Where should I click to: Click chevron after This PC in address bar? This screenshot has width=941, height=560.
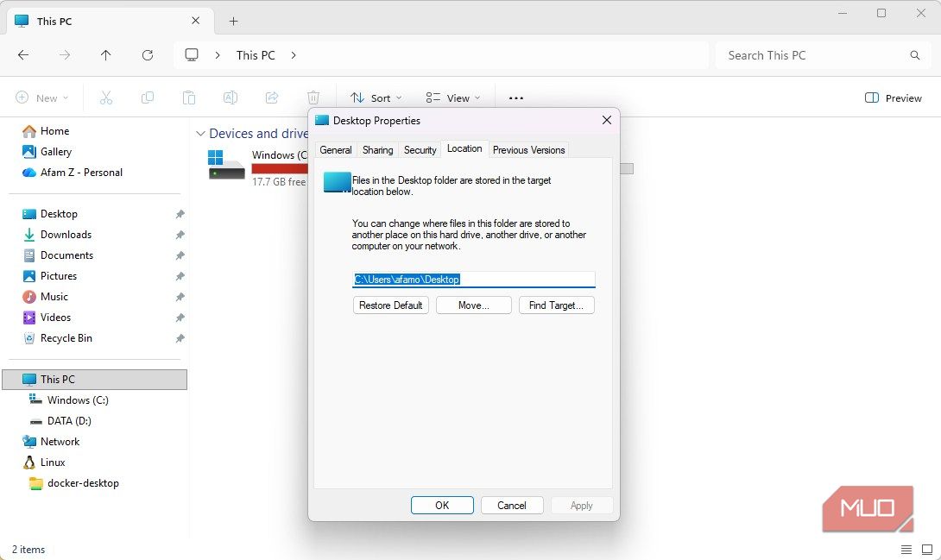pyautogui.click(x=294, y=55)
